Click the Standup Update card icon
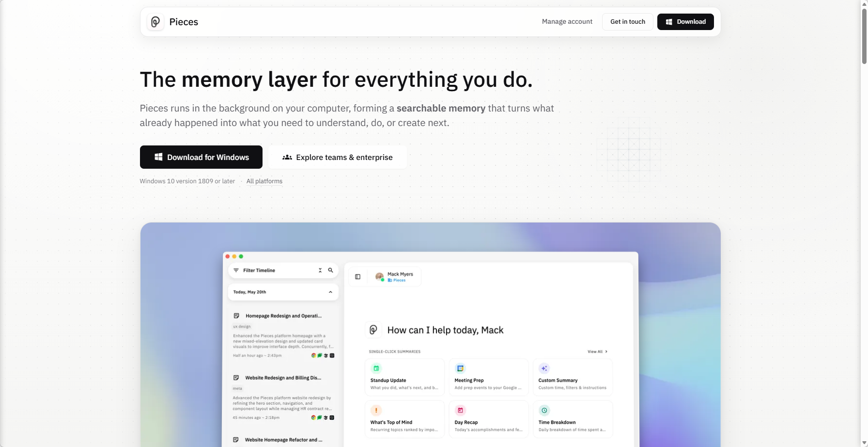The height and width of the screenshot is (447, 868). (x=376, y=368)
